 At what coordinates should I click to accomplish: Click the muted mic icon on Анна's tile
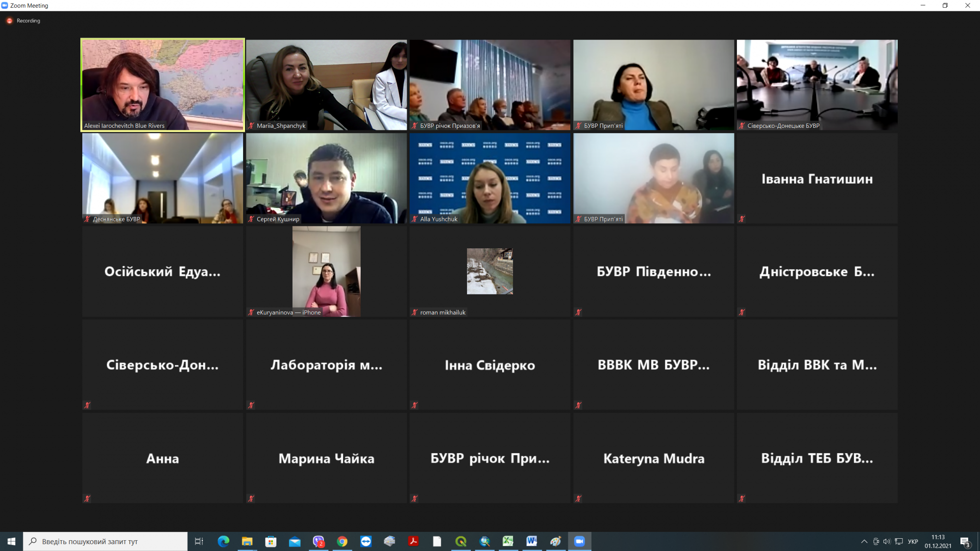coord(87,499)
